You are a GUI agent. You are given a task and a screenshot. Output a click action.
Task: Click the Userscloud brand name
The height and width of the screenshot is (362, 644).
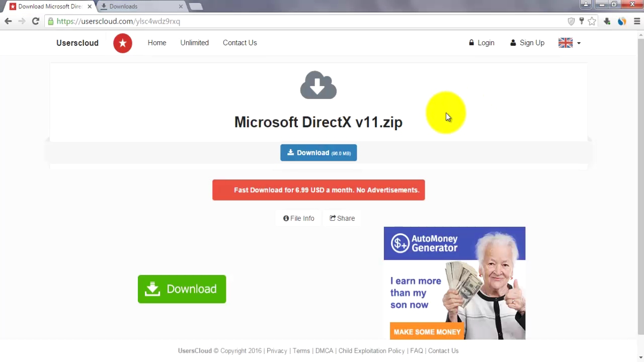(x=77, y=43)
